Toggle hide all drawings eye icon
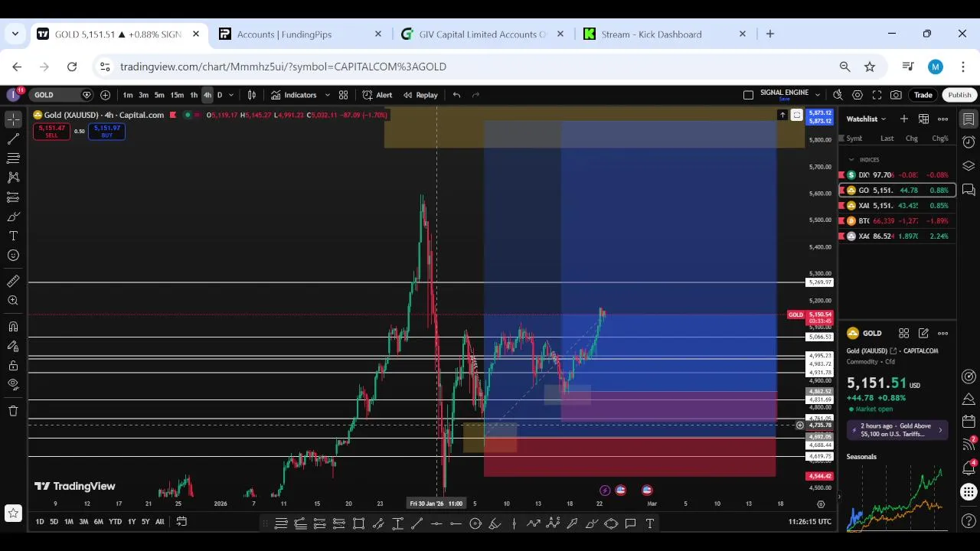This screenshot has height=551, width=980. [x=13, y=384]
